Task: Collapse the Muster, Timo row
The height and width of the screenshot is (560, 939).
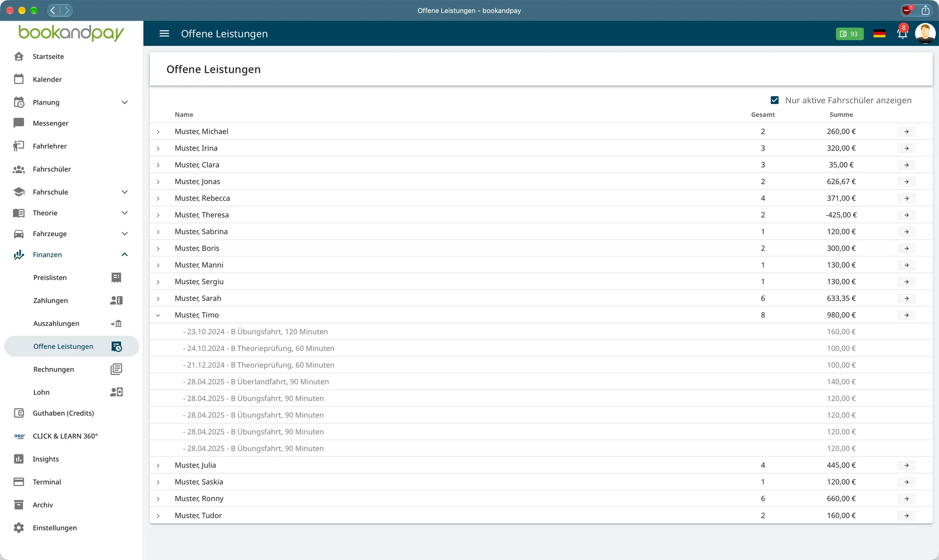Action: 158,315
